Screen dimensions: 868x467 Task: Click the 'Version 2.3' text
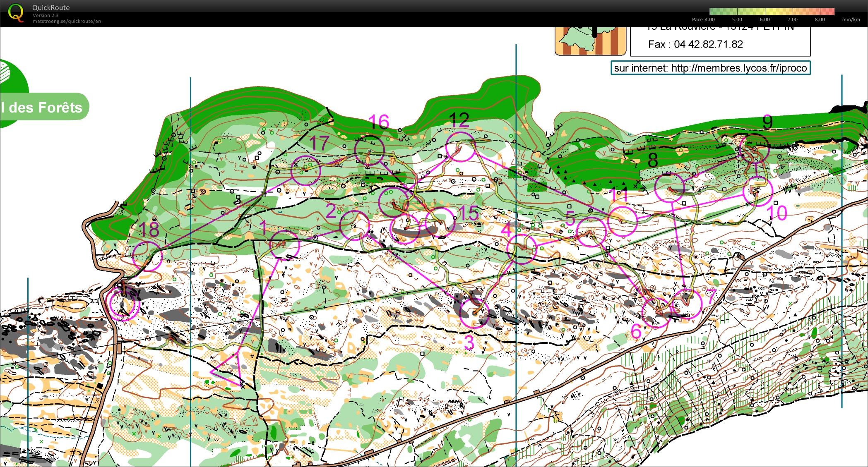click(46, 15)
